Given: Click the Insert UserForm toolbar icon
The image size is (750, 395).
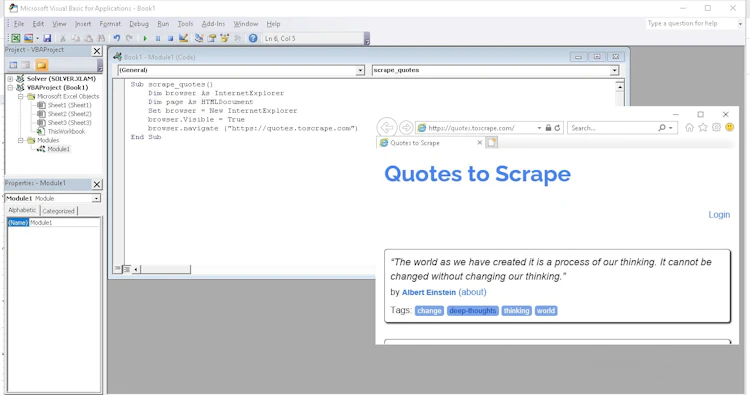Looking at the screenshot, I should tap(29, 38).
